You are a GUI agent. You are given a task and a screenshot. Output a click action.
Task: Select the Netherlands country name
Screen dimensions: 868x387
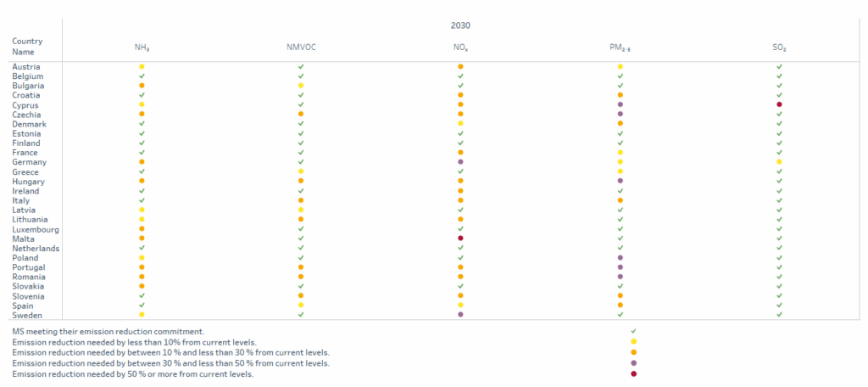36,249
